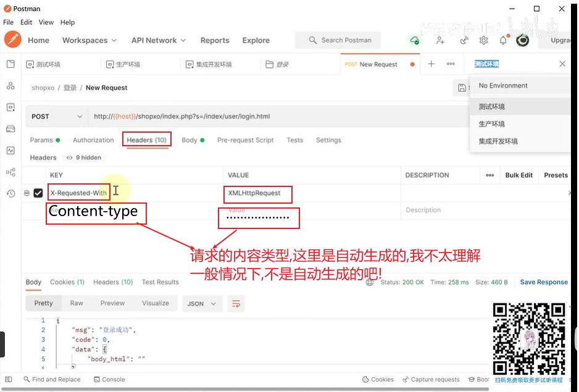Screen dimensions: 579x392
Task: Uncheck the X-Requested-With header checkbox
Action: click(x=38, y=193)
